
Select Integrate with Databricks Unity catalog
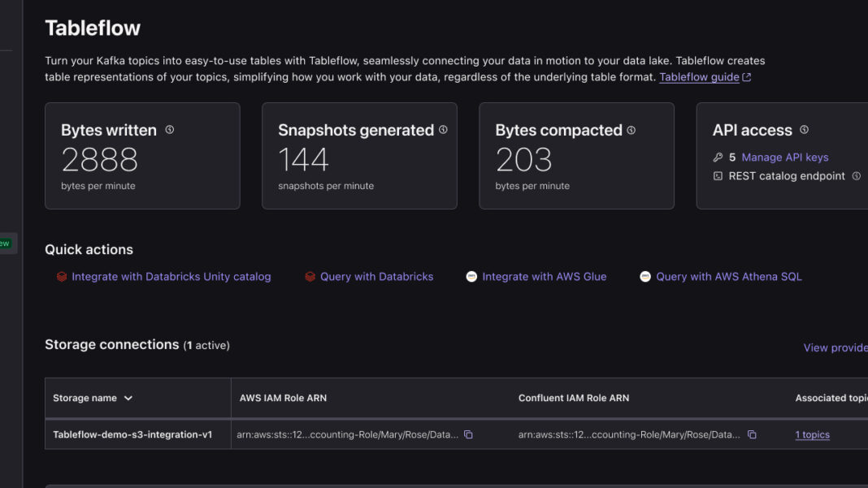click(x=171, y=277)
